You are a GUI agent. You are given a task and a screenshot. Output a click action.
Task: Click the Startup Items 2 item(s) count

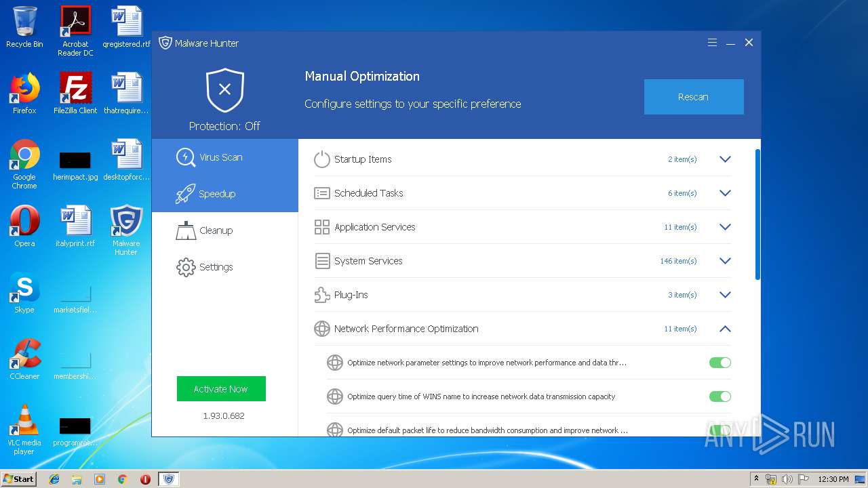(x=682, y=159)
